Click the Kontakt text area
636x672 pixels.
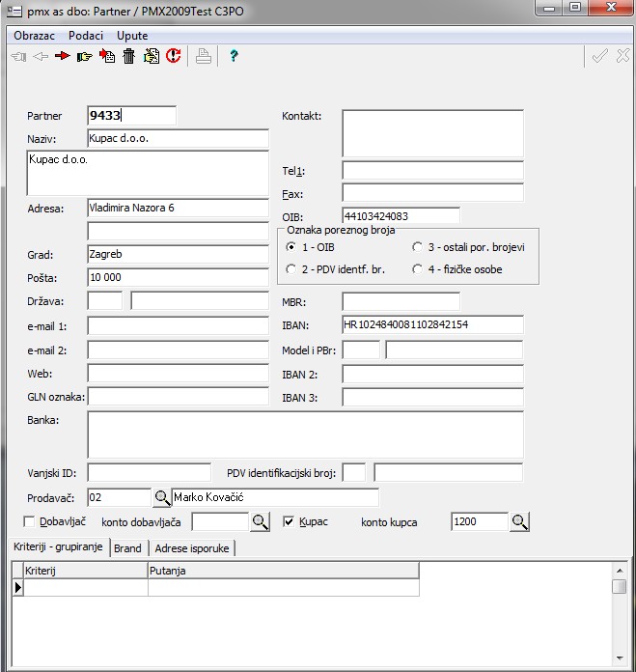432,133
